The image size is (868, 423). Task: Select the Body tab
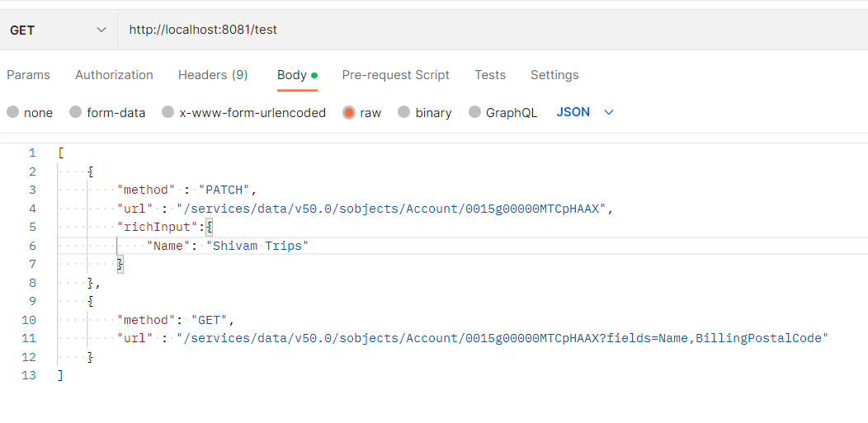tap(297, 75)
